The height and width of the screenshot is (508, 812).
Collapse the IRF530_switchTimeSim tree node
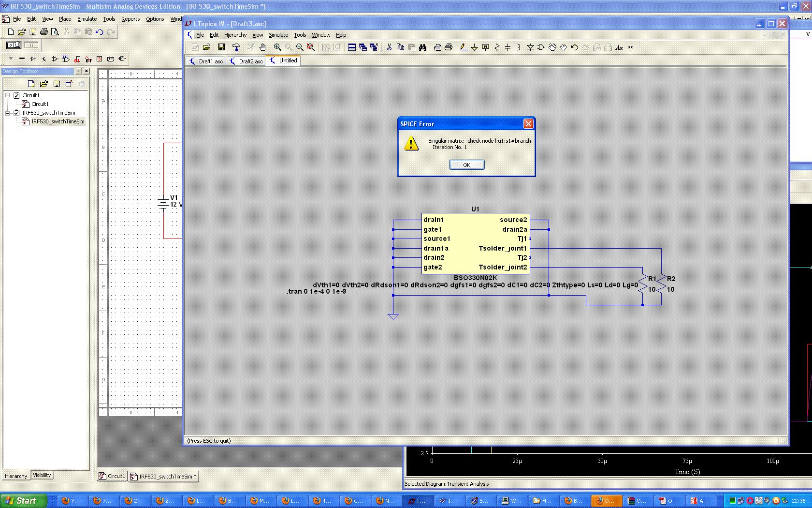tap(8, 113)
